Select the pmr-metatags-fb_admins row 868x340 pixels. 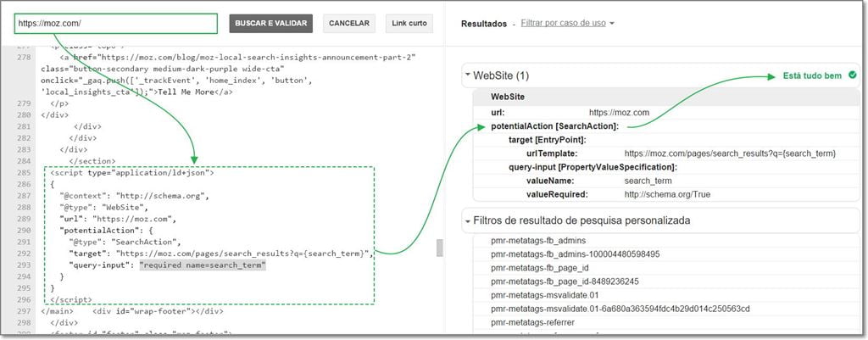[666, 241]
